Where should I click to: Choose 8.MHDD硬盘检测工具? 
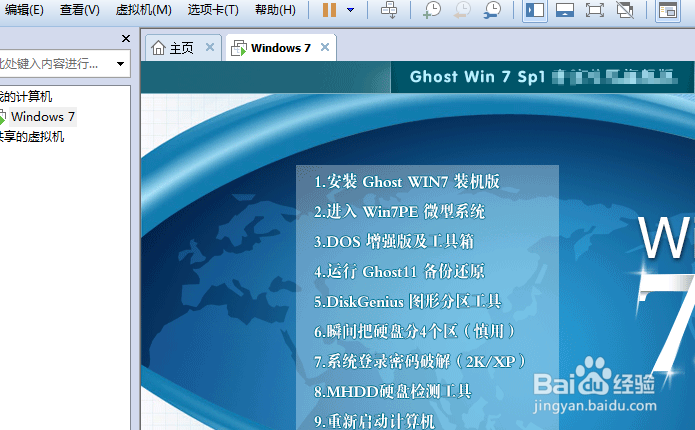click(392, 391)
